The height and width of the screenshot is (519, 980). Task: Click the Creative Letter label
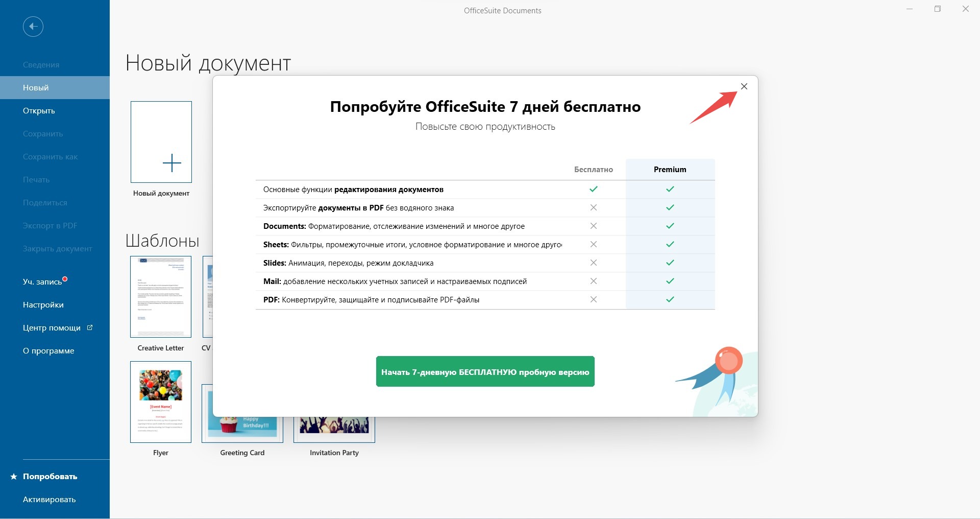[x=161, y=348]
